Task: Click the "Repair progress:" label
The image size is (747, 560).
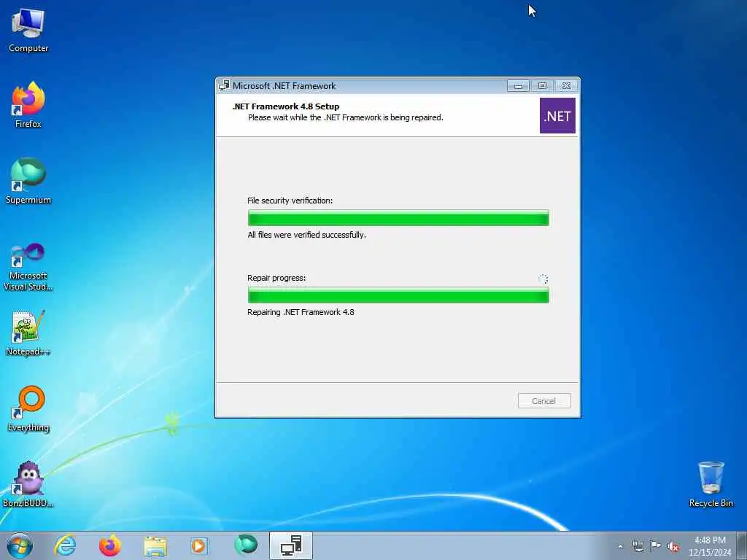Action: [276, 278]
